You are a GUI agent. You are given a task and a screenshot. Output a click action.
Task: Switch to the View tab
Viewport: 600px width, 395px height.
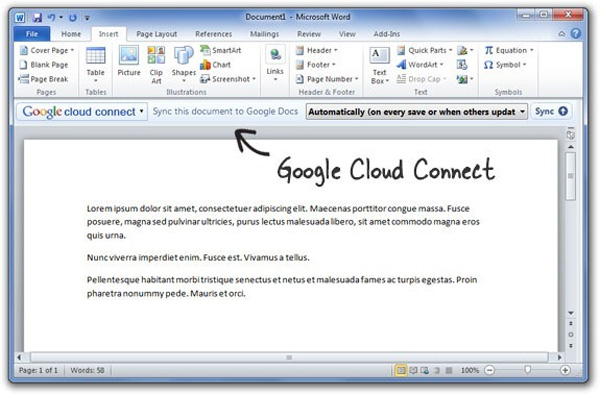[x=347, y=34]
